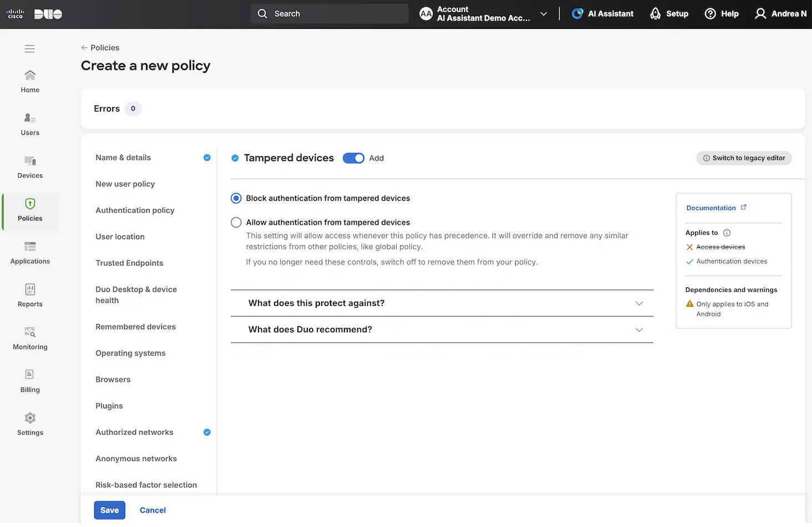The width and height of the screenshot is (812, 527).
Task: Open the Trusted Endpoints section
Action: tap(129, 263)
